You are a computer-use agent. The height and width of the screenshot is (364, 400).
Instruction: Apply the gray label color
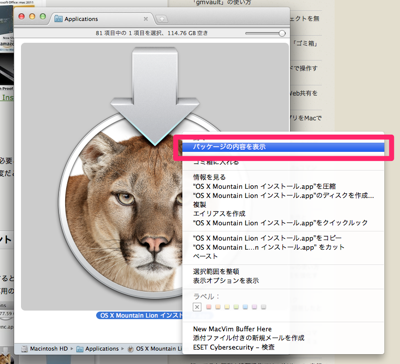pyautogui.click(x=263, y=307)
